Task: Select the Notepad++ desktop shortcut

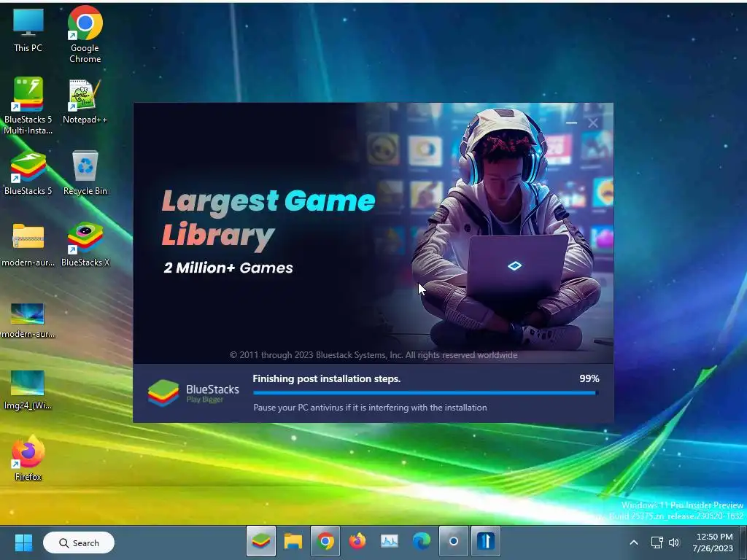Action: [x=85, y=101]
